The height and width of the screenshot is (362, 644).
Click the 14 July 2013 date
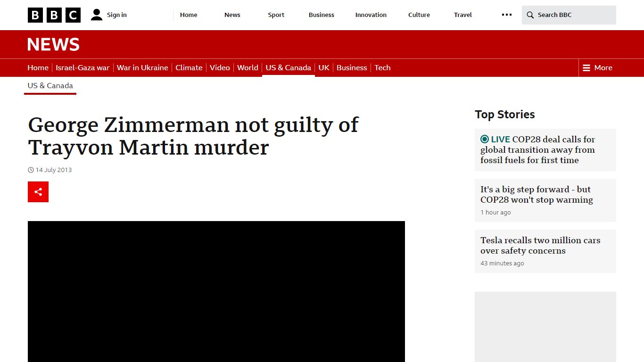point(54,170)
